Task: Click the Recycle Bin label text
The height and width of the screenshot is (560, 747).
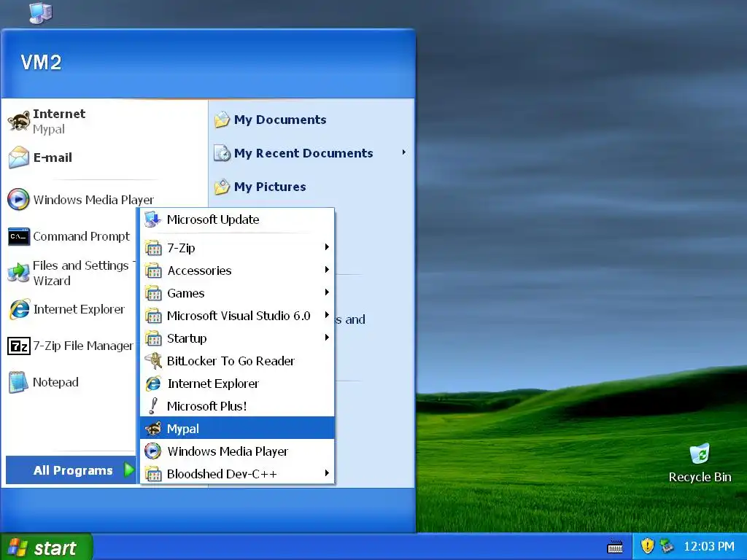Action: [x=700, y=477]
